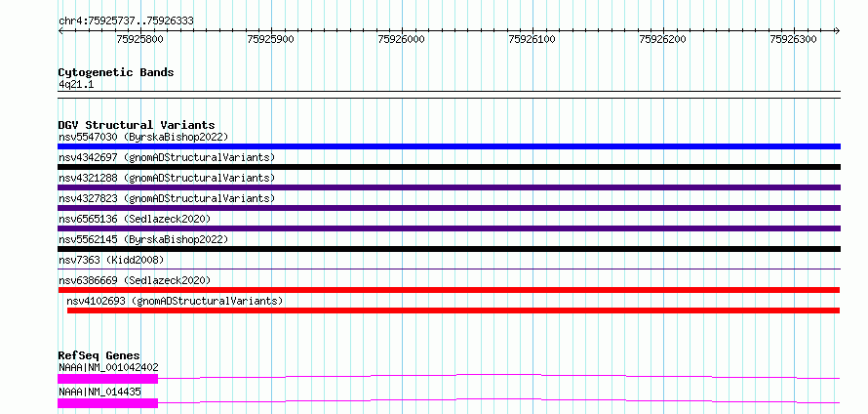This screenshot has height=414, width=868.
Task: Open the nsv4342697 (gnomADStructuralVariants) label
Action: pyautogui.click(x=167, y=157)
